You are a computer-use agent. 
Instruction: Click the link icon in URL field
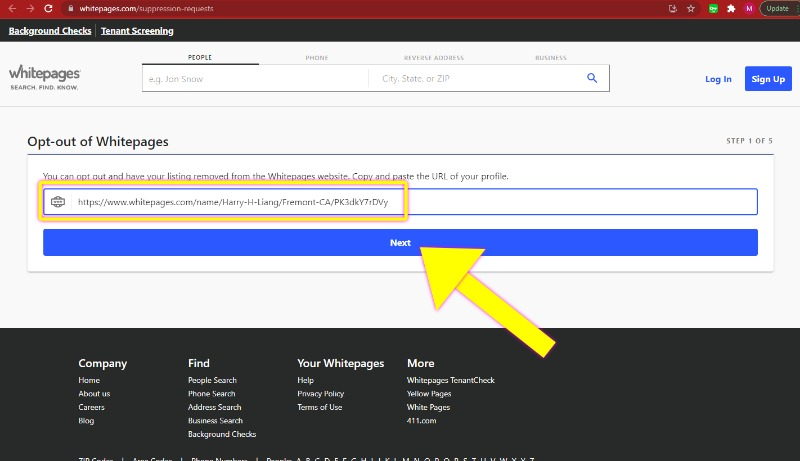coord(58,202)
